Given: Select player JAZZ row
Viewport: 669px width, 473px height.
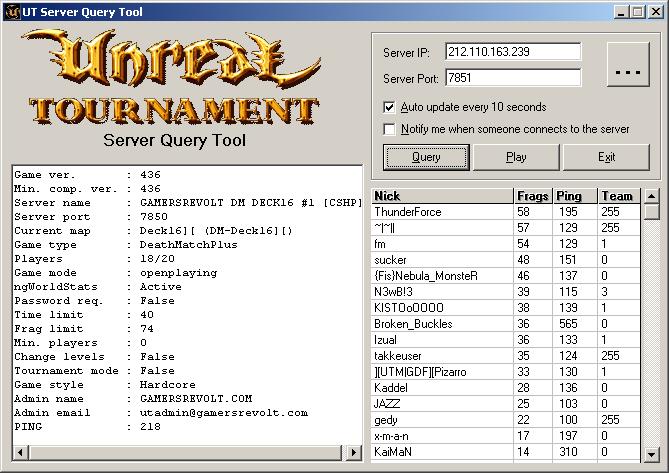Looking at the screenshot, I should (506, 404).
